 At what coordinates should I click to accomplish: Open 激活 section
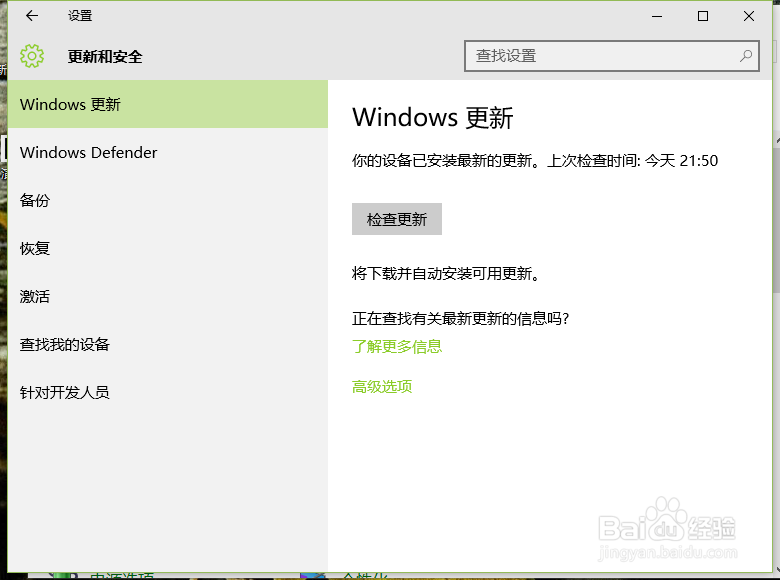click(x=168, y=296)
